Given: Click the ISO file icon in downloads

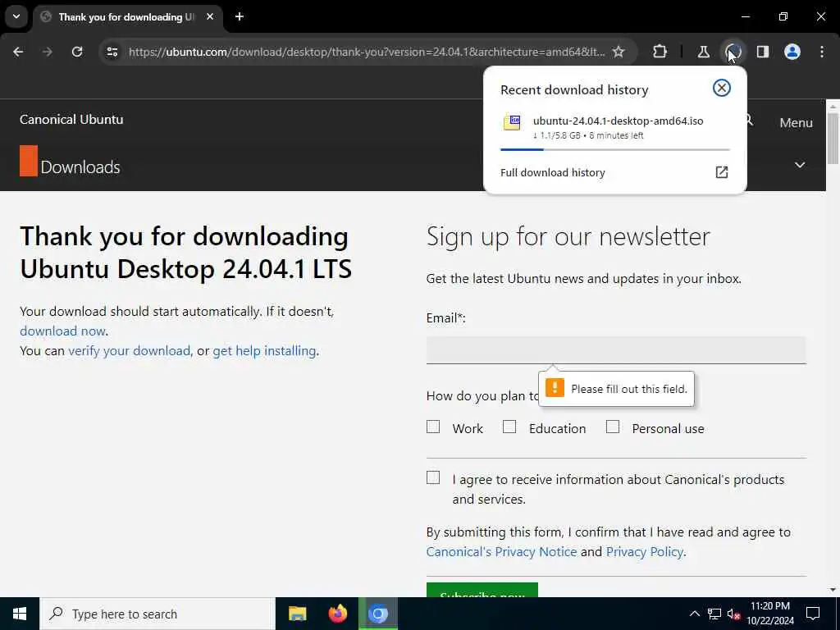Looking at the screenshot, I should click(512, 123).
